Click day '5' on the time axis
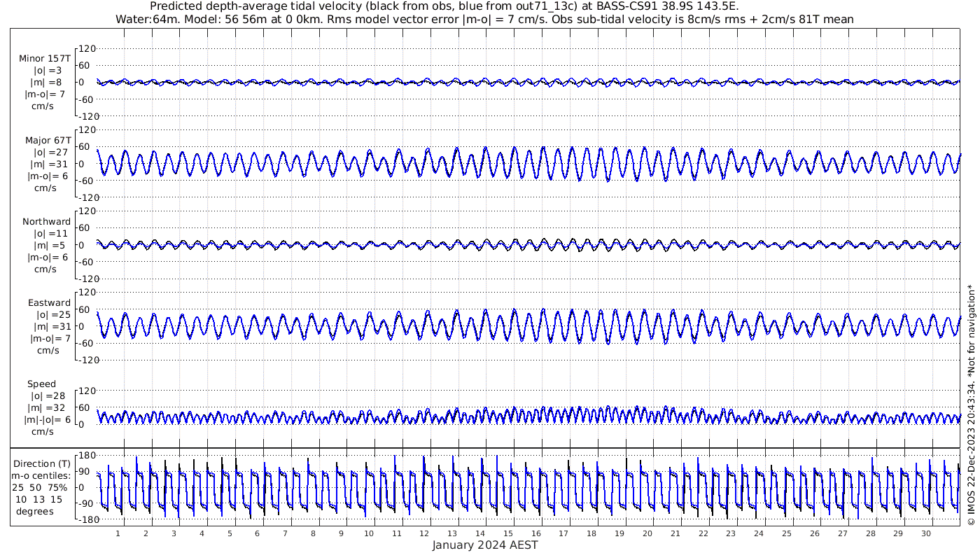This screenshot has height=560, width=980. tap(230, 533)
